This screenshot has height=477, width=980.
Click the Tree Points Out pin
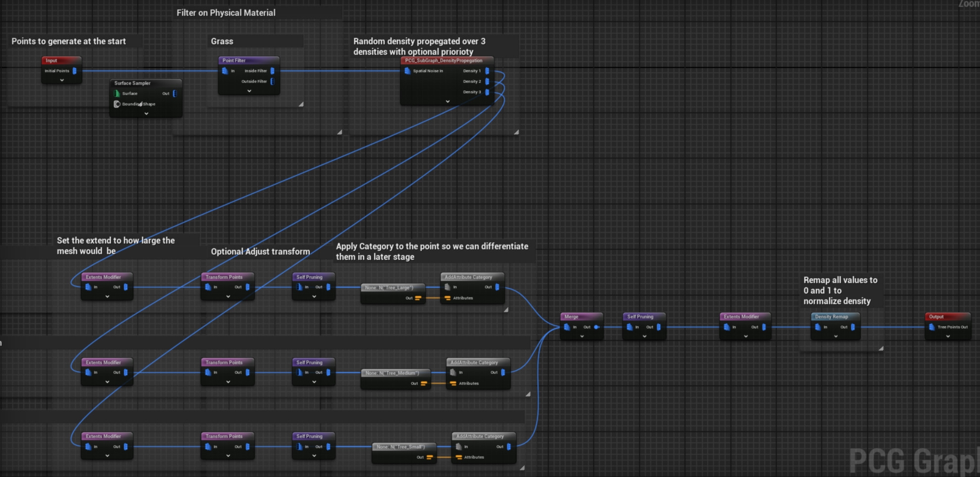[x=932, y=327]
